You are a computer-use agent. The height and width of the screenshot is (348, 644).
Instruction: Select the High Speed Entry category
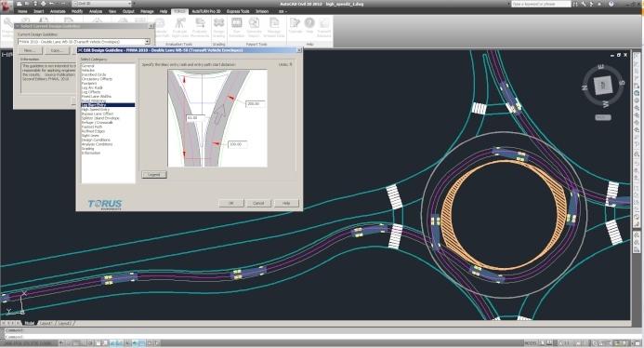[96, 110]
